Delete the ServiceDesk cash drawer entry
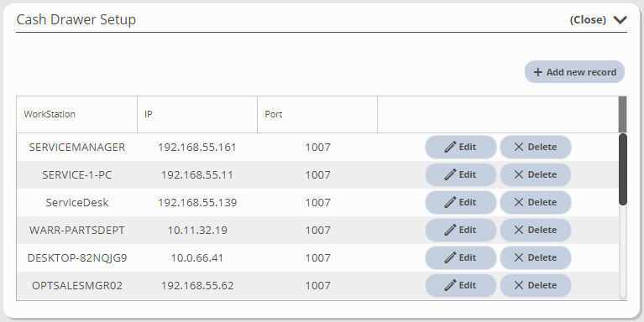 [535, 202]
